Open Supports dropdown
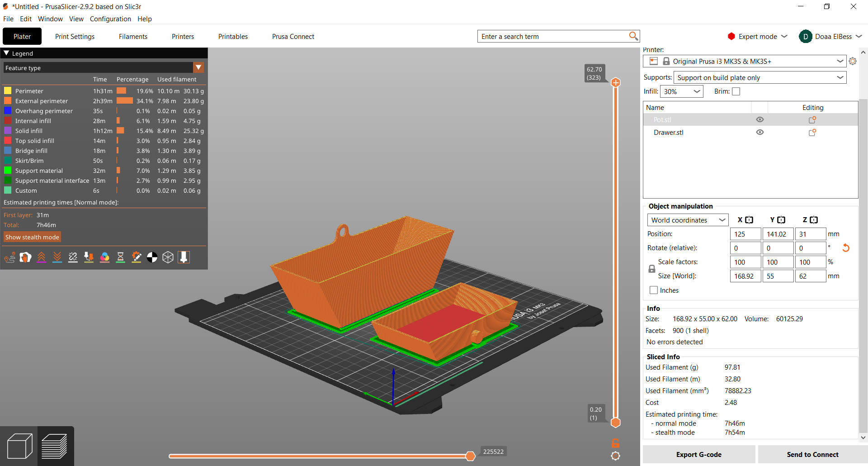Viewport: 868px width, 466px height. coord(760,77)
